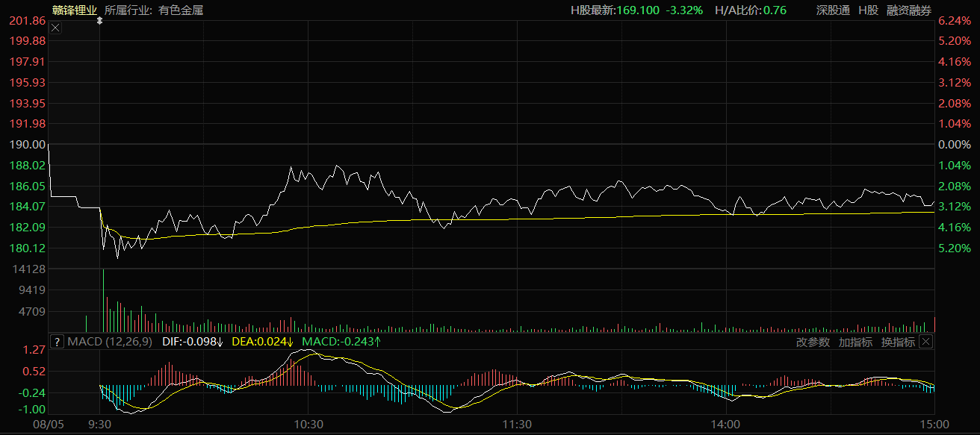The width and height of the screenshot is (980, 435).
Task: Open 改参数 to edit indicator parameters
Action: click(813, 342)
